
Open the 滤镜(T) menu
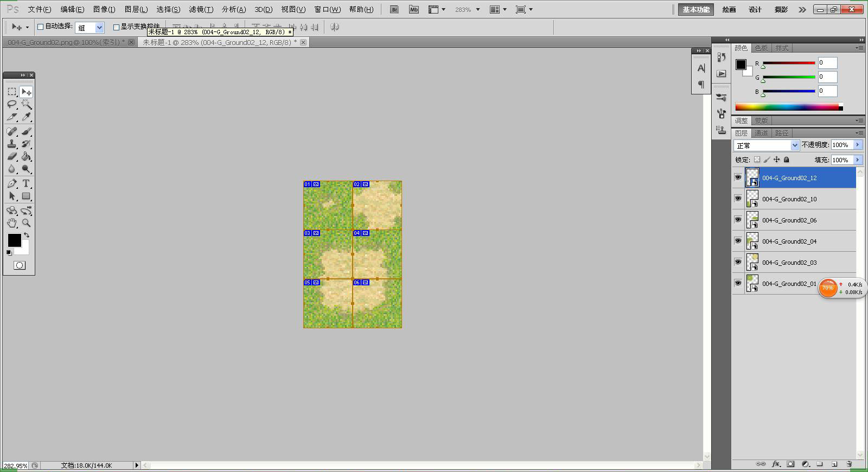pyautogui.click(x=201, y=9)
